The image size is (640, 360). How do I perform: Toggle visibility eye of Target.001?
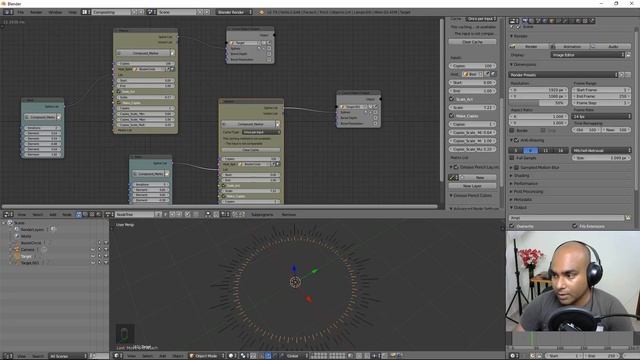pos(93,263)
